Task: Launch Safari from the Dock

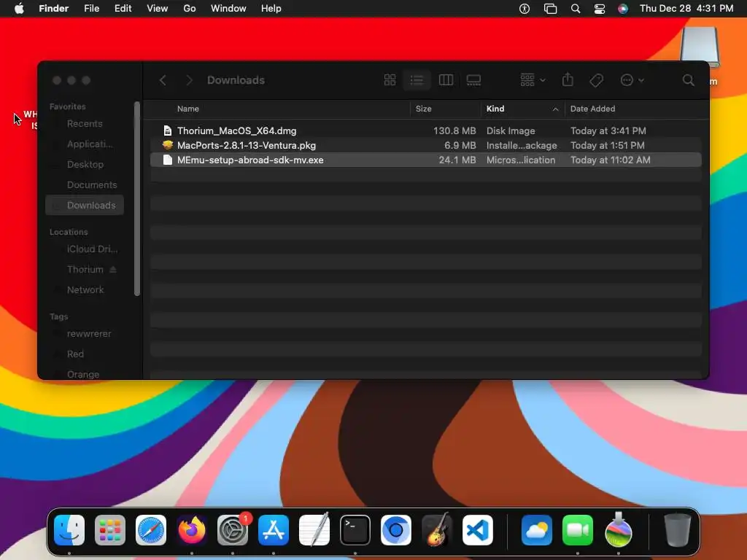Action: pos(151,530)
